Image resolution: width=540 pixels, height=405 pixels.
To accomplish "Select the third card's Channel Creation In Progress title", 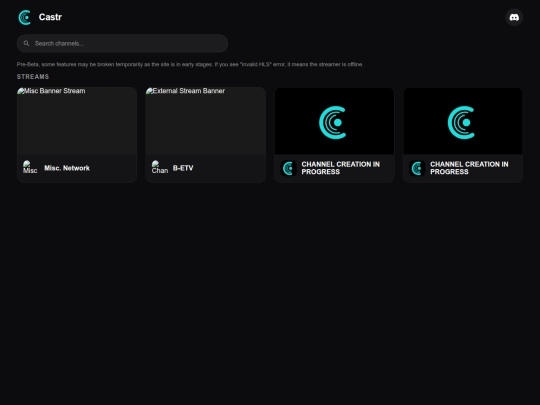I will point(341,168).
